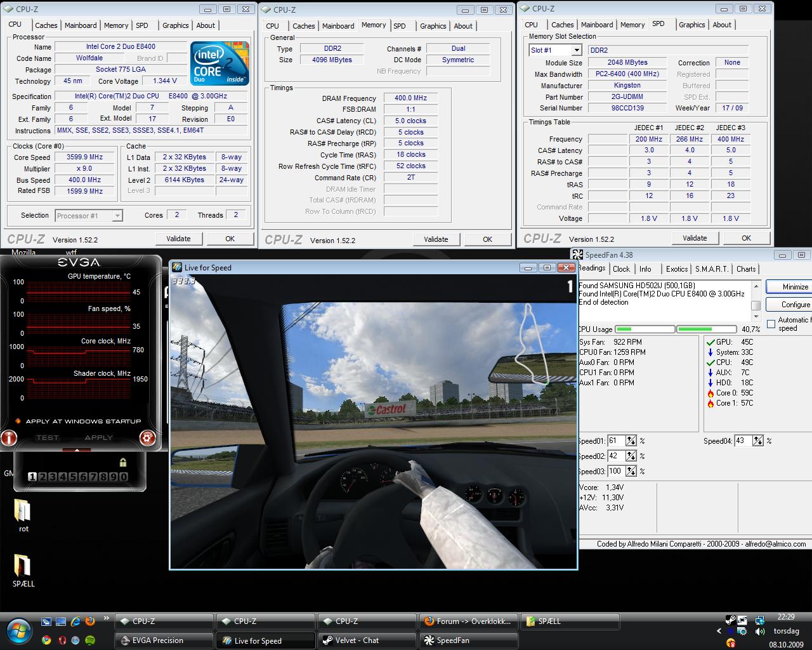The width and height of the screenshot is (812, 650).
Task: Click the Intel Core 2 Duo logo
Action: click(219, 64)
